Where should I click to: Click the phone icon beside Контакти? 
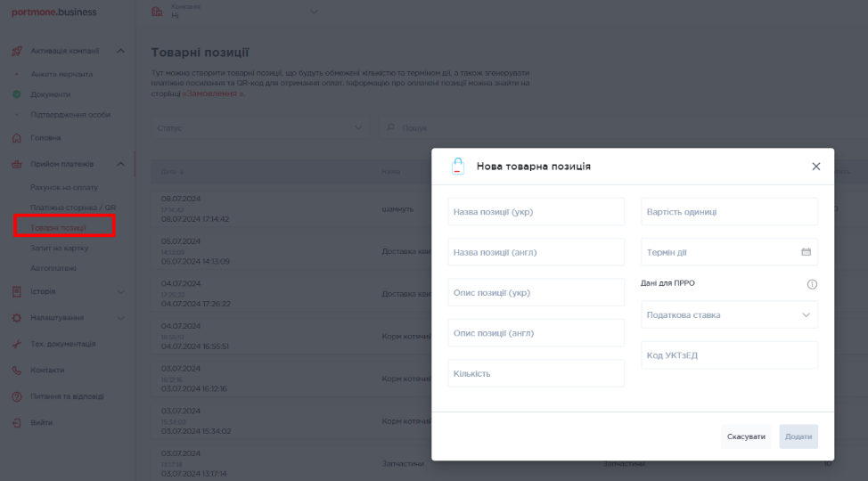click(17, 371)
